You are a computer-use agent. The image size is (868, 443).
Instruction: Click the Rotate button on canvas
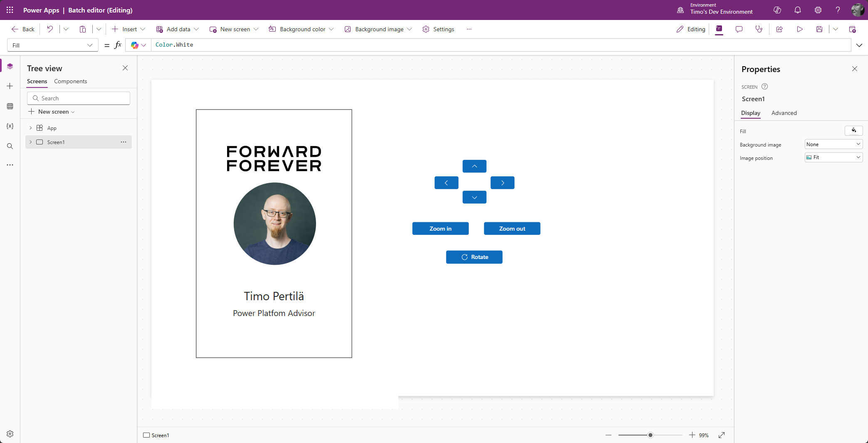click(x=474, y=257)
